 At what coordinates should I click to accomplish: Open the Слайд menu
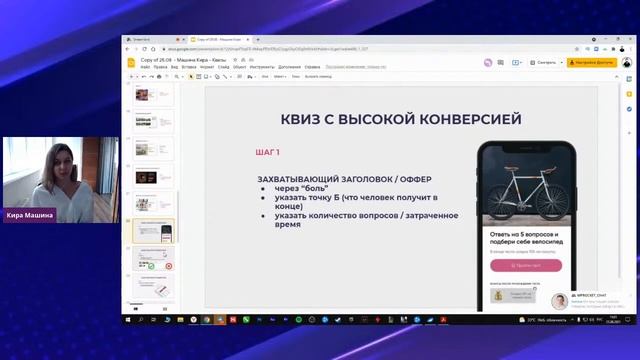[x=224, y=67]
